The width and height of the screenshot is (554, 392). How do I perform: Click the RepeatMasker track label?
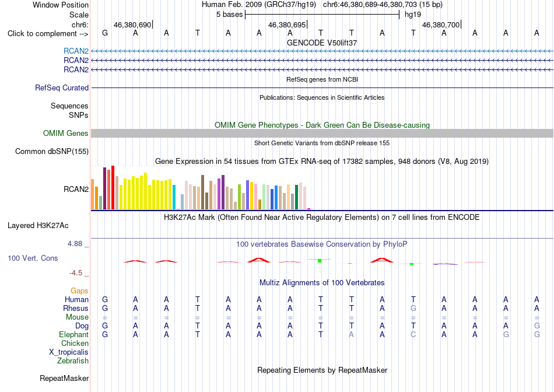point(64,378)
